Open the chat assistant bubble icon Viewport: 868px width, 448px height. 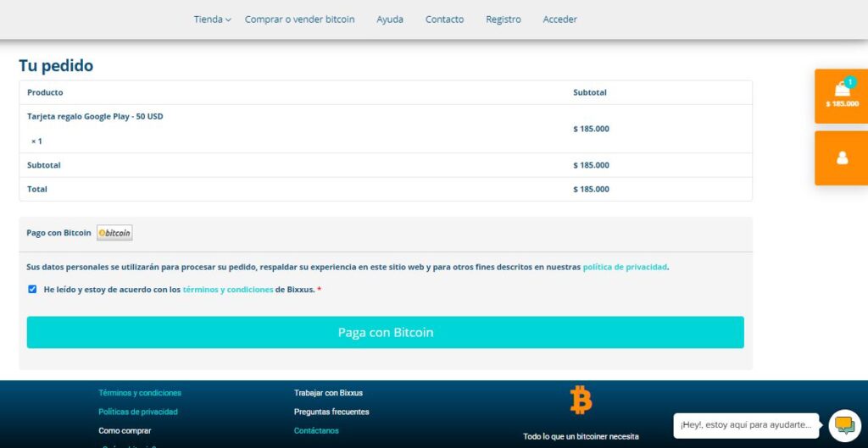845,425
